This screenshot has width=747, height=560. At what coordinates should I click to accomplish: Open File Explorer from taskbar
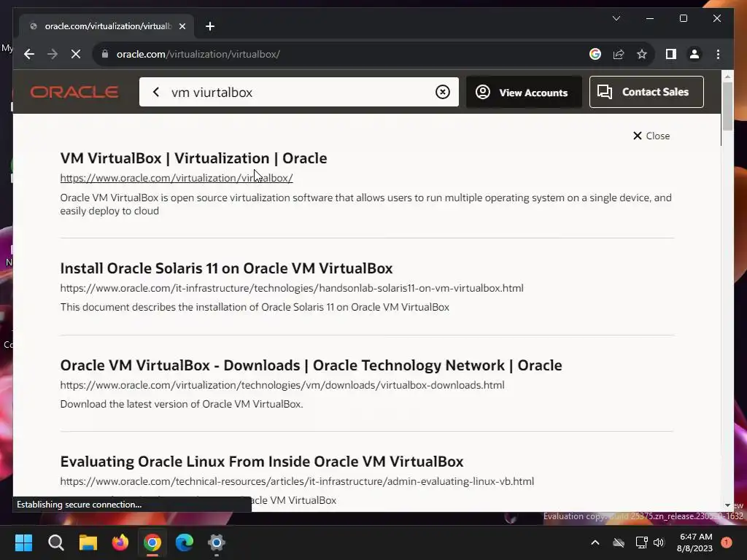88,542
